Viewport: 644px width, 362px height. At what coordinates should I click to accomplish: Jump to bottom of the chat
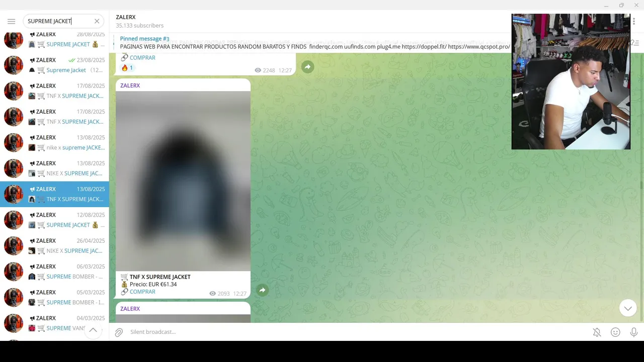[628, 308]
